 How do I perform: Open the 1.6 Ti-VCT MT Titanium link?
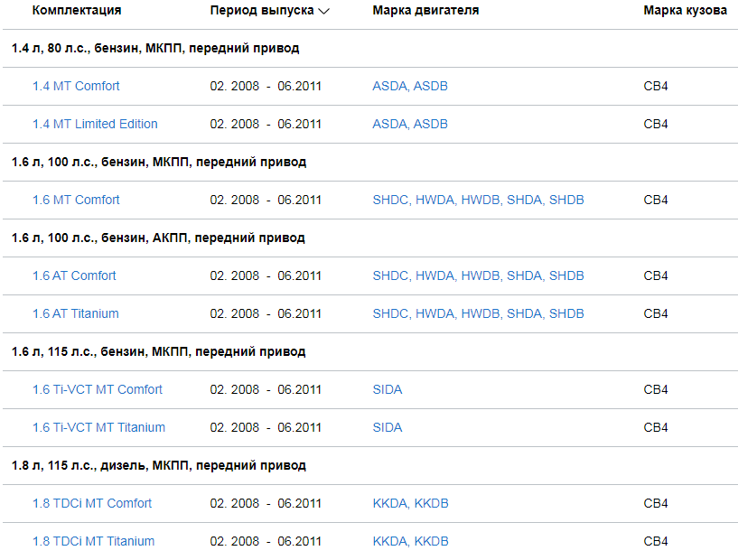98,428
